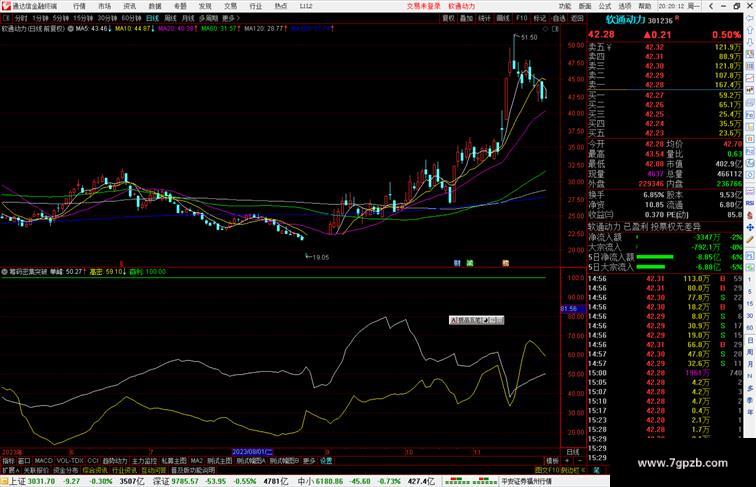The image size is (756, 487).
Task: Open the 交易 menu
Action: [230, 6]
